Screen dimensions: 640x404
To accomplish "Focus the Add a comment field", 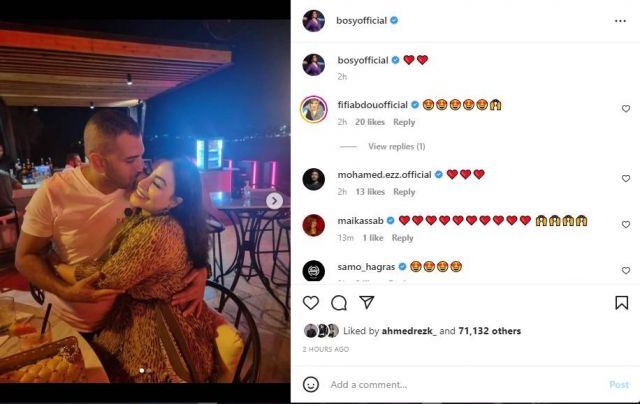I will [460, 384].
